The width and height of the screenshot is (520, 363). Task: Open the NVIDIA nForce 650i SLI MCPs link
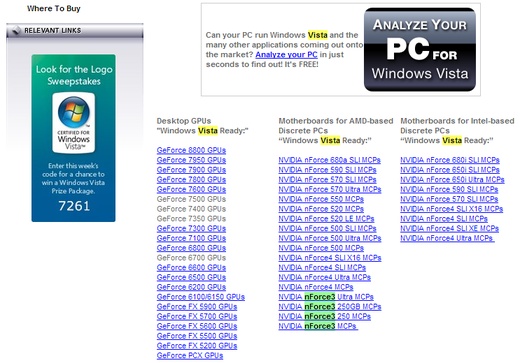click(x=450, y=170)
